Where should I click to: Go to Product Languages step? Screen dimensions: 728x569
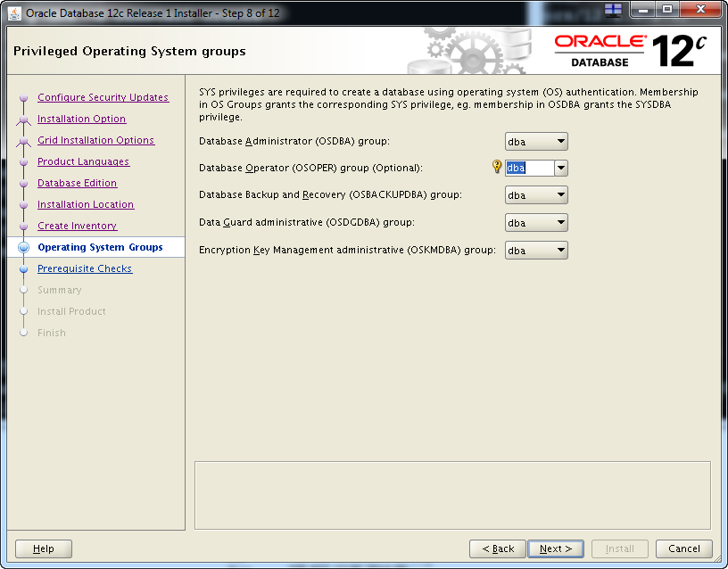84,161
